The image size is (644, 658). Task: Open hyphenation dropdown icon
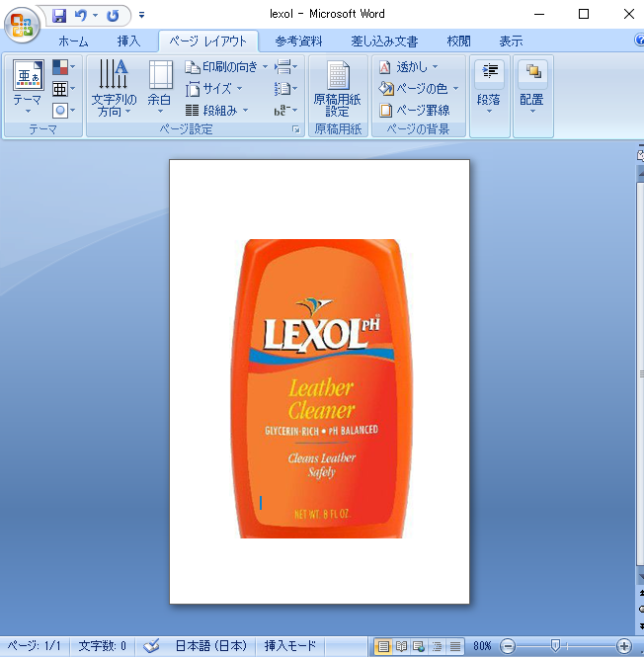pyautogui.click(x=286, y=110)
